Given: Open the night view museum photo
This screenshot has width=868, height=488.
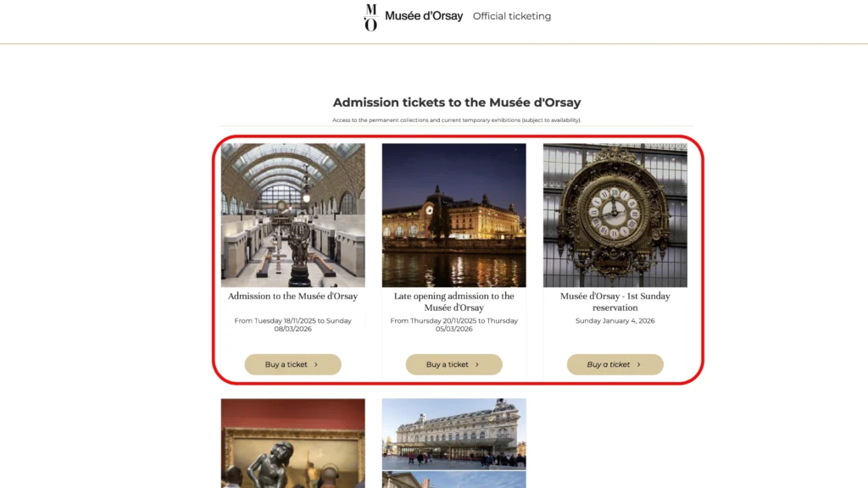Looking at the screenshot, I should click(x=453, y=215).
